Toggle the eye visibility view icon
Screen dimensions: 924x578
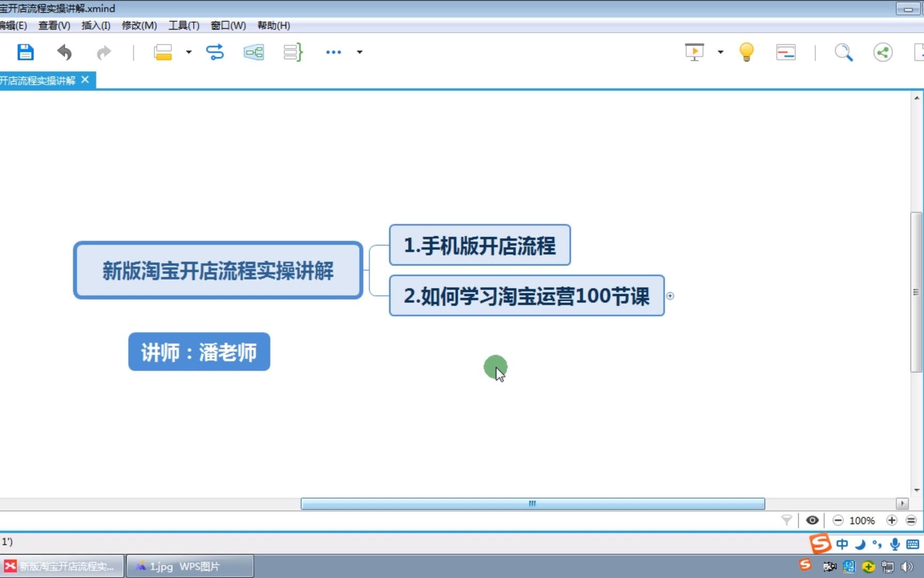[812, 520]
